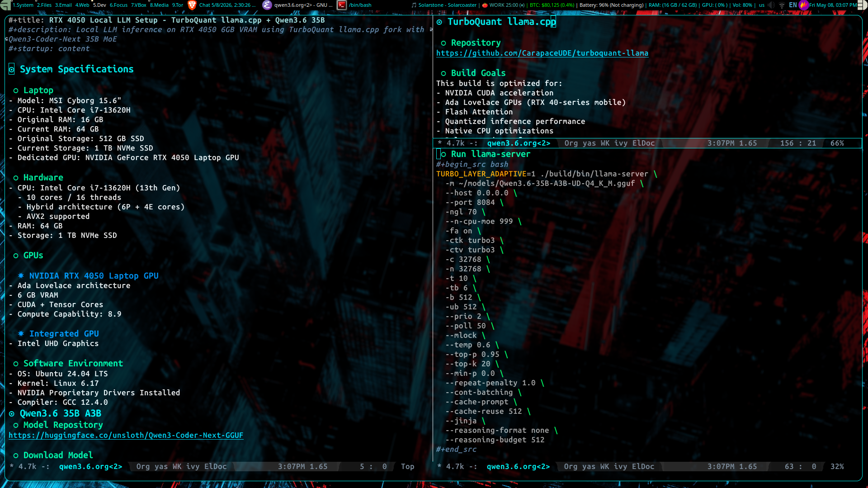Place cursor on the #+begin_src bash line
Viewport: 868px width, 488px height.
(472, 165)
